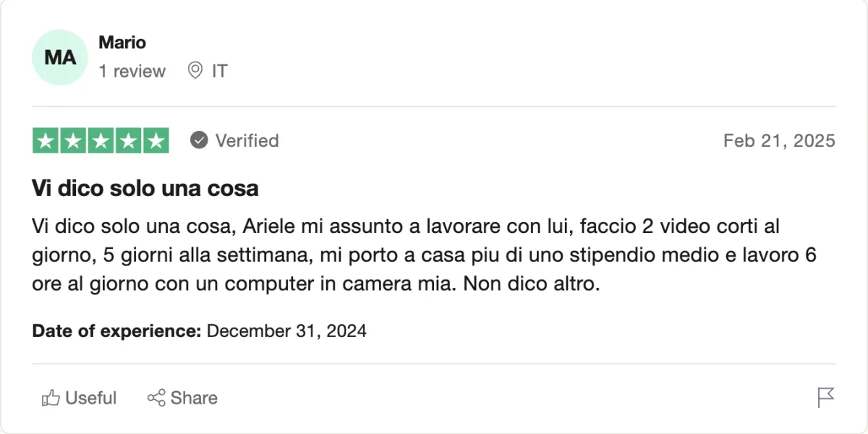Click the Share button text
868x434 pixels.
point(194,398)
